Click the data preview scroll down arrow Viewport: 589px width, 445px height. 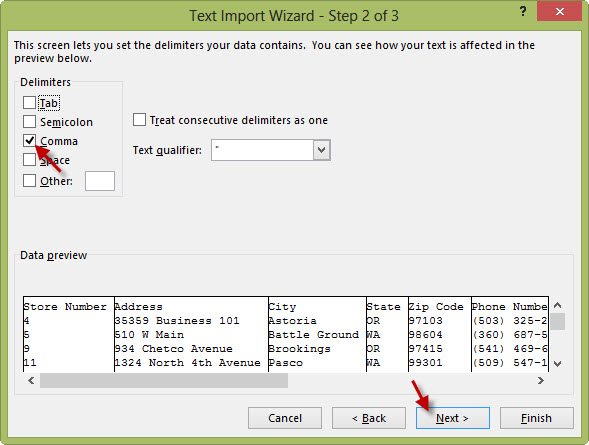558,364
